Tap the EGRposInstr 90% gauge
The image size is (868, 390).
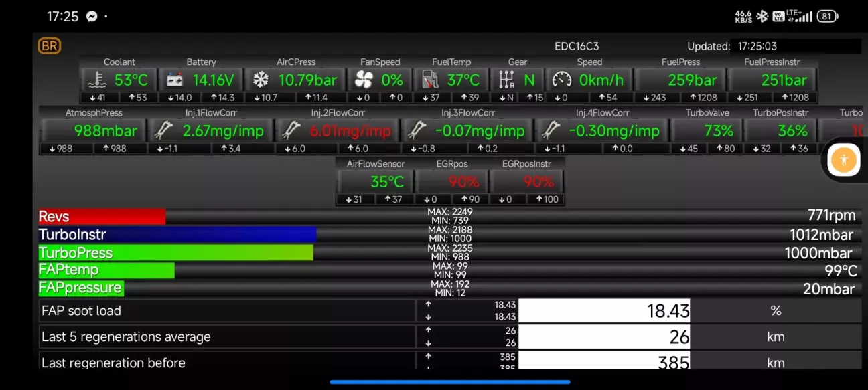(x=527, y=181)
